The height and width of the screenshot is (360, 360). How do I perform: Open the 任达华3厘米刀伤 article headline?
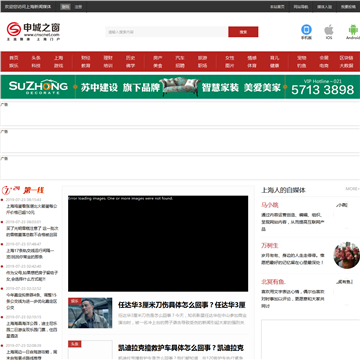point(182,305)
